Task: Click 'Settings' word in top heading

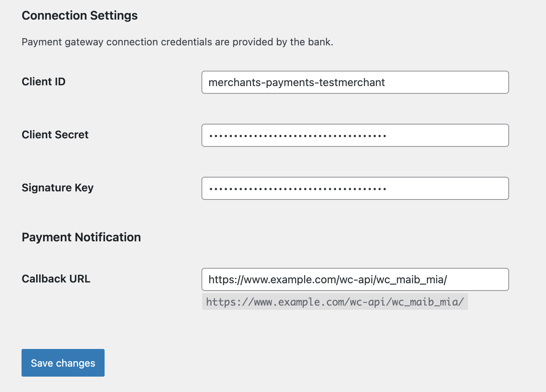Action: tap(114, 15)
